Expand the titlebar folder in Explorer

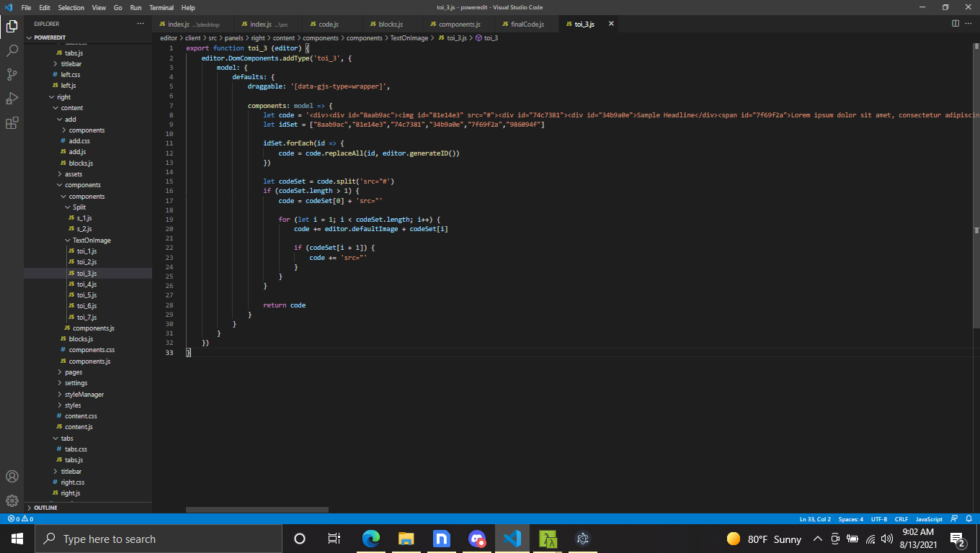tap(71, 63)
